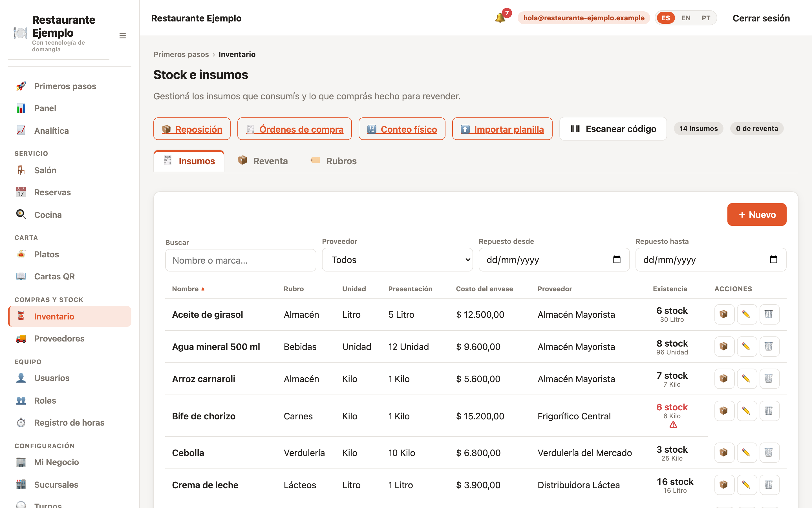Delete Agua mineral 500 ml with trash icon
The height and width of the screenshot is (508, 812).
[769, 346]
